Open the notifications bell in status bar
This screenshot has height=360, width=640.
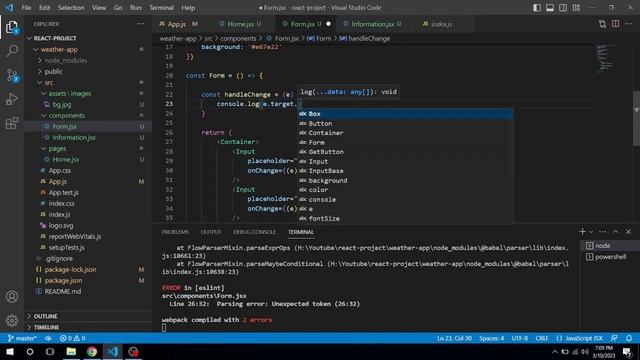pyautogui.click(x=629, y=338)
